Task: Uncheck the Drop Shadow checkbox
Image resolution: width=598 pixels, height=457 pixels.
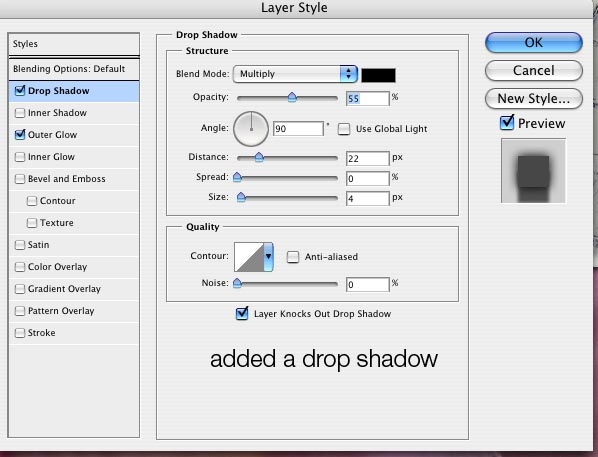Action: 20,91
